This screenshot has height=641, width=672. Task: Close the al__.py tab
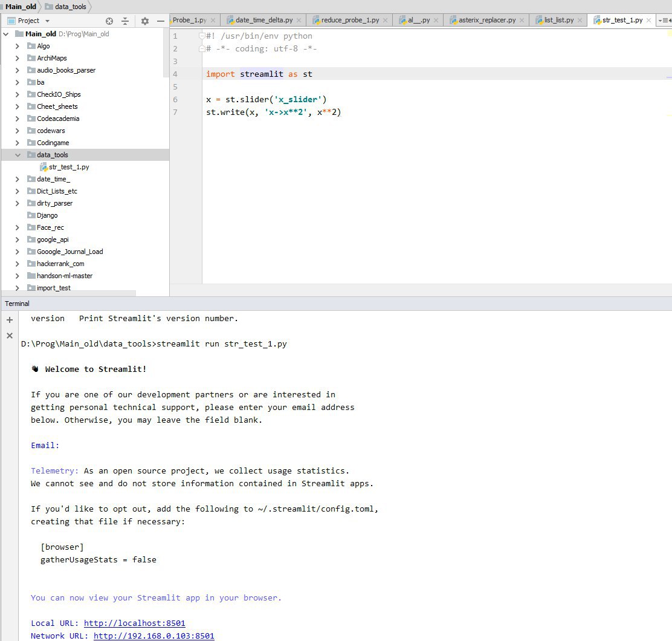(x=436, y=20)
